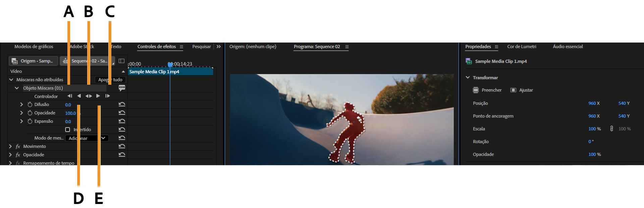This screenshot has height=208, width=644.
Task: Toggle Remapeamento de tempo fx
Action: [18, 163]
